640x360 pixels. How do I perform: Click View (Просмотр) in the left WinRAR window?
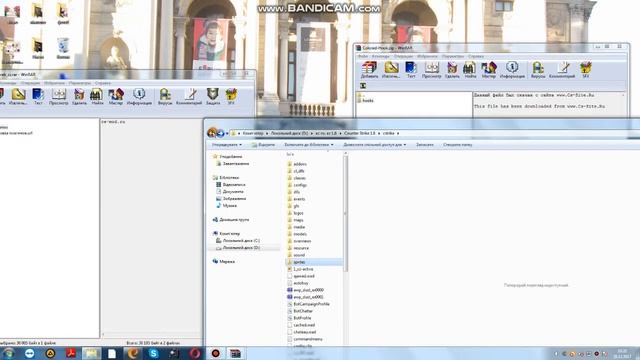click(x=58, y=97)
